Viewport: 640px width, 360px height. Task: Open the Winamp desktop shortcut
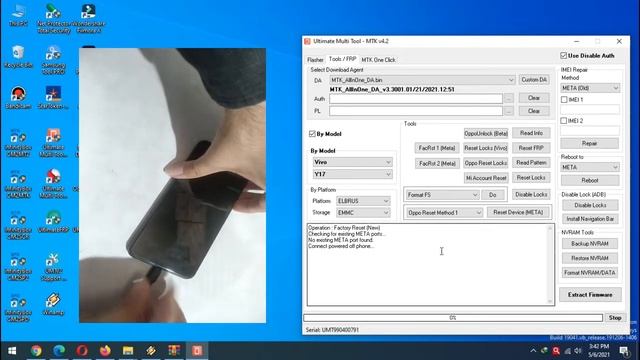point(53,304)
